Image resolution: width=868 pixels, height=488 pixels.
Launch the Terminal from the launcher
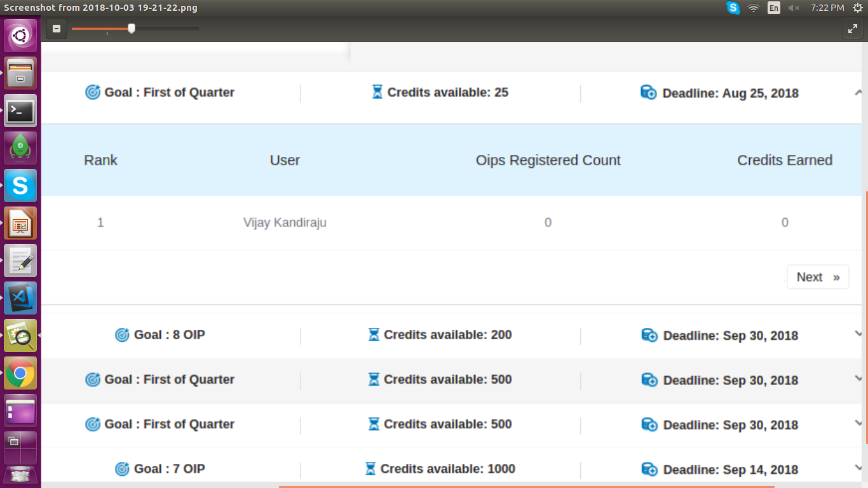(20, 111)
